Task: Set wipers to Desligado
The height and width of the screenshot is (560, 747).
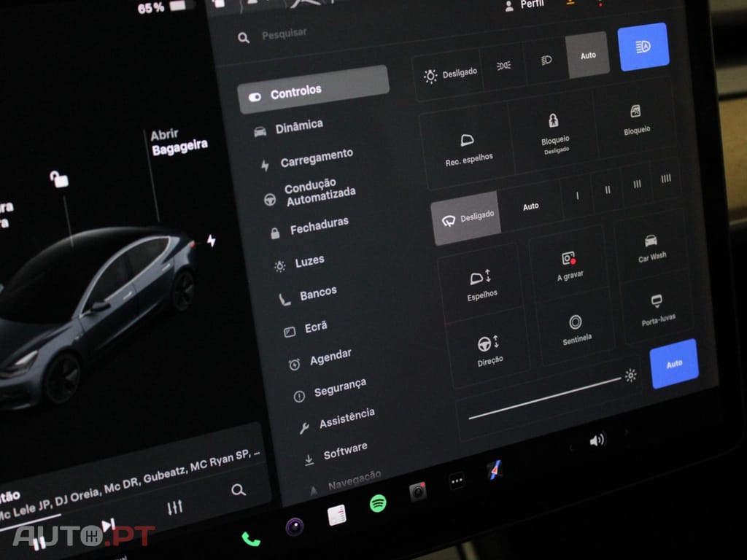Action: tap(466, 218)
